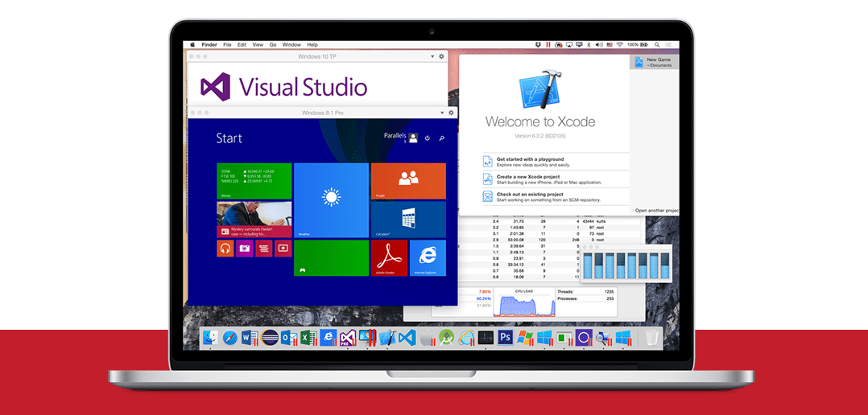Click the search icon on Start screen
The height and width of the screenshot is (415, 868).
(x=441, y=138)
